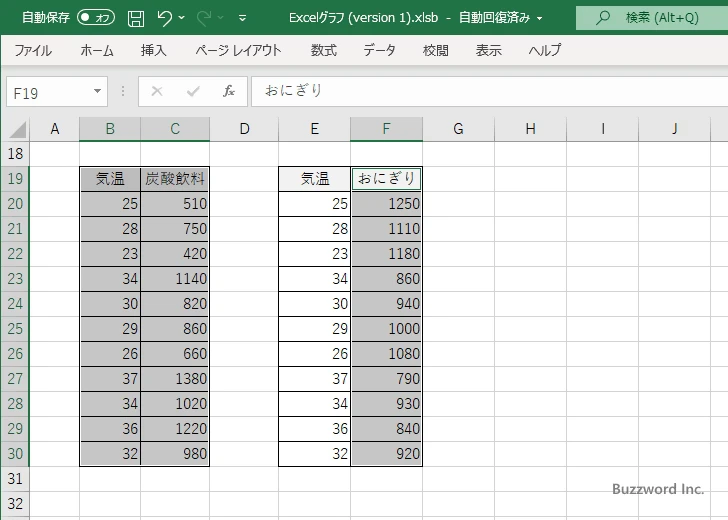Image resolution: width=728 pixels, height=520 pixels.
Task: Click the Save floppy disk icon
Action: click(x=136, y=18)
